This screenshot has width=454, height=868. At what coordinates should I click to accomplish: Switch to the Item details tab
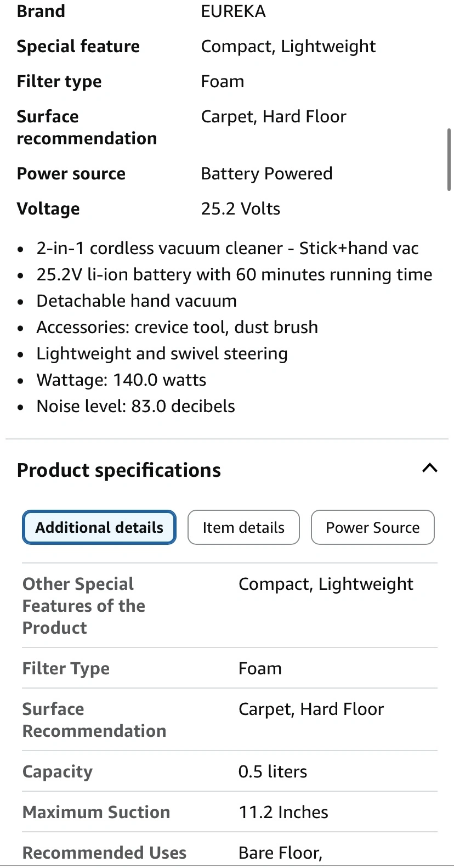(243, 528)
